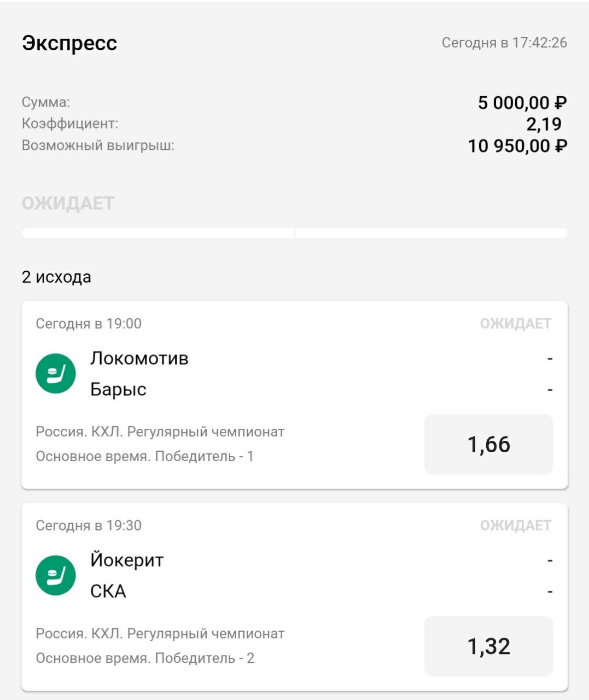Viewport: 589px width, 700px height.
Task: Tap the timestamp Сегодня в 17:42:26
Action: (504, 43)
